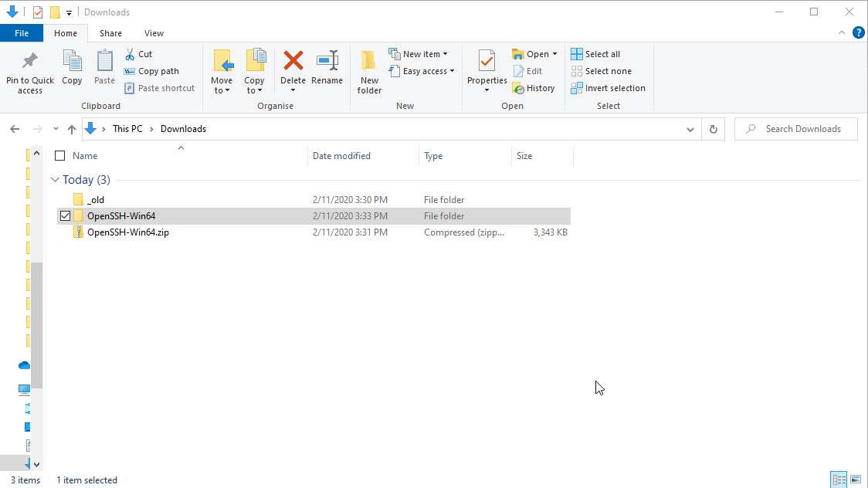Open the New item dropdown

click(419, 54)
